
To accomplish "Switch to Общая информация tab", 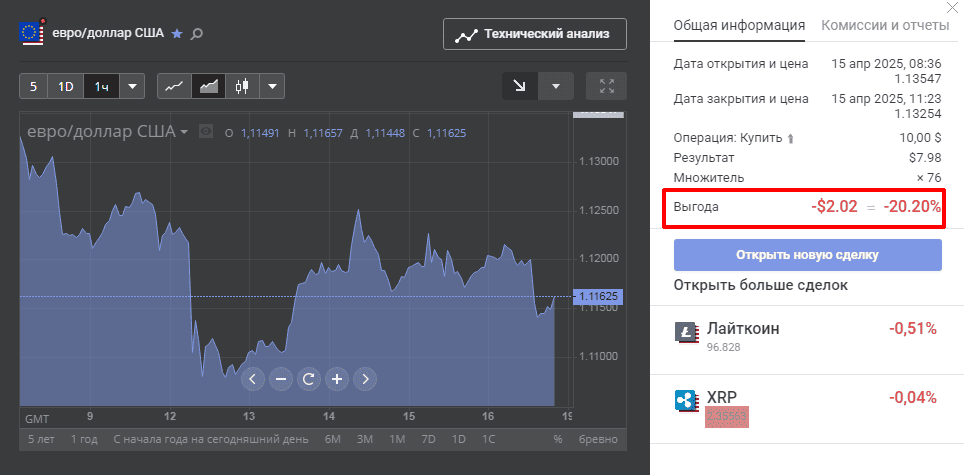I will click(x=739, y=26).
